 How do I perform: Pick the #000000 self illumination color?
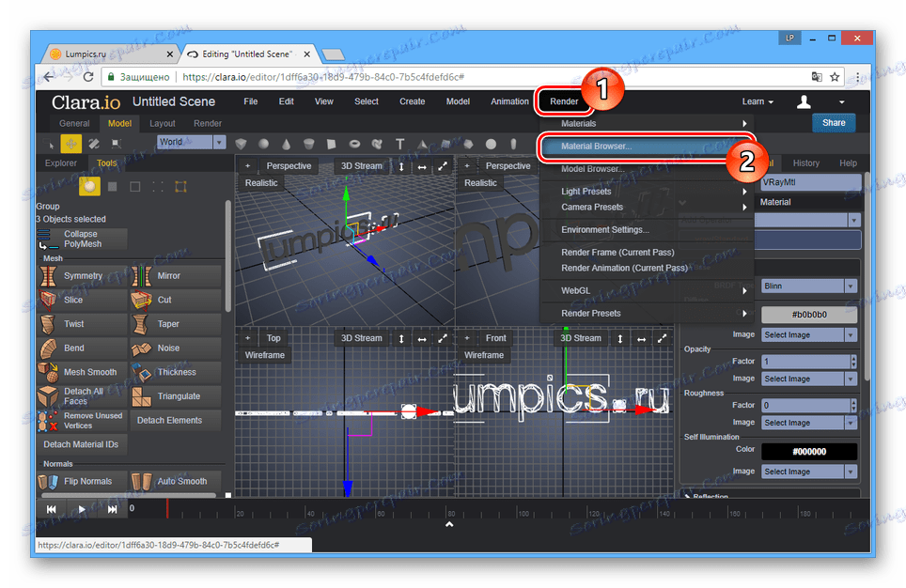pyautogui.click(x=809, y=452)
